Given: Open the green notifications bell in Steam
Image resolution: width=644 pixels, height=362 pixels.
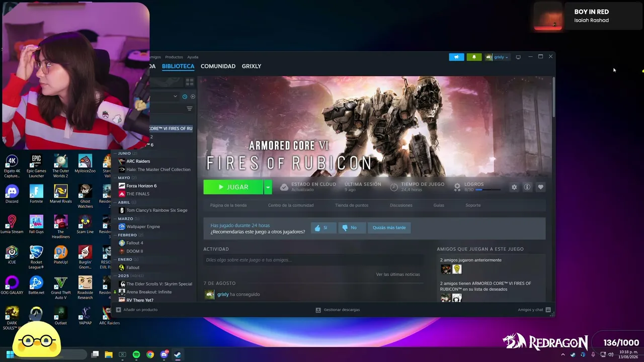Looking at the screenshot, I should [x=474, y=57].
